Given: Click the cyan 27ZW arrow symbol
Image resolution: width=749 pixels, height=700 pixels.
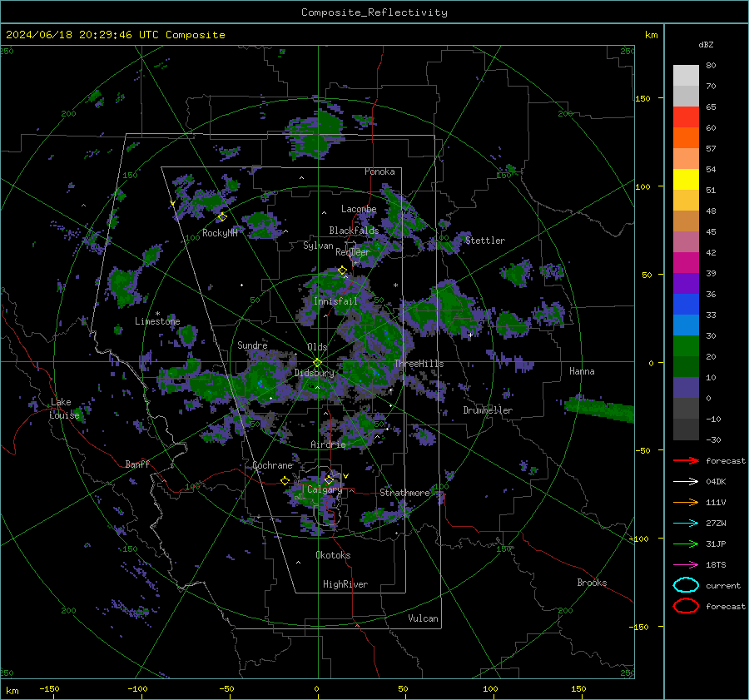Looking at the screenshot, I should click(x=686, y=524).
